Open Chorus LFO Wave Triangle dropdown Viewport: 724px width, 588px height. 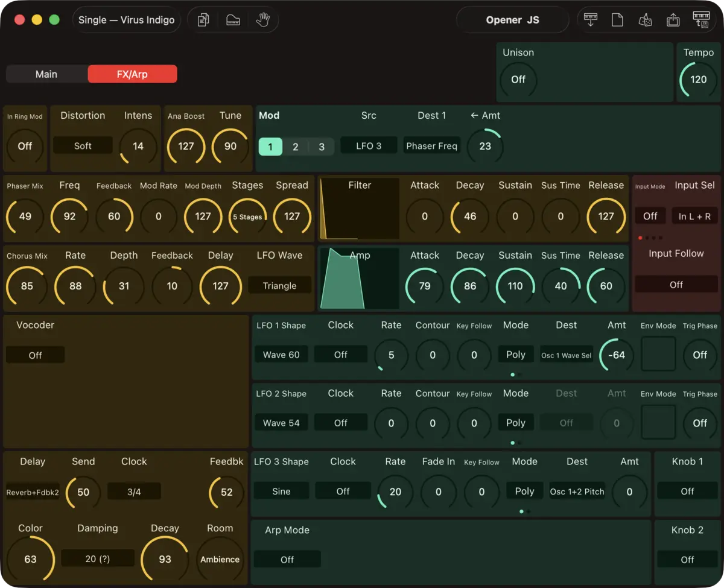click(280, 285)
